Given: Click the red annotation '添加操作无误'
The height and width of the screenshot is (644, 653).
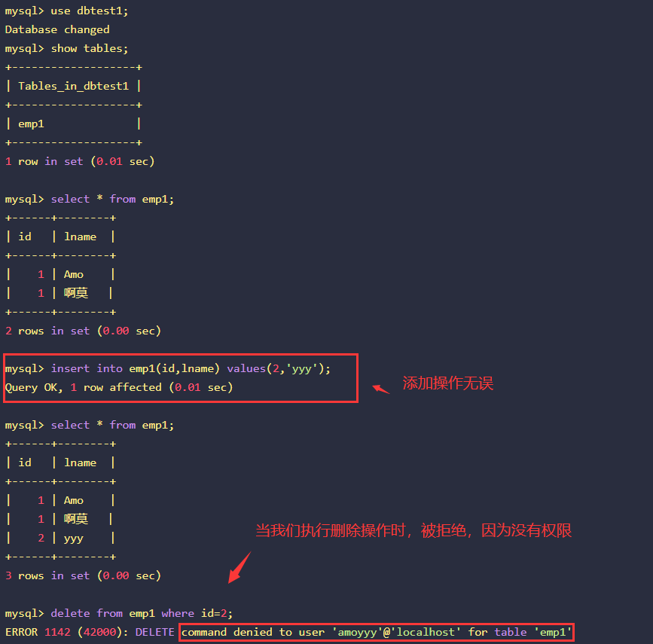Looking at the screenshot, I should tap(447, 383).
